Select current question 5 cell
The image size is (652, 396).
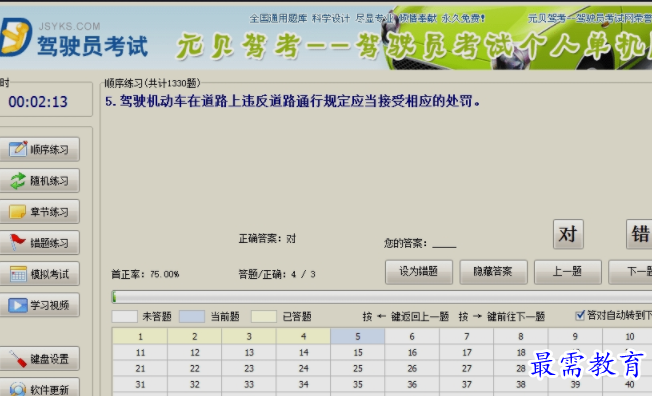click(358, 337)
